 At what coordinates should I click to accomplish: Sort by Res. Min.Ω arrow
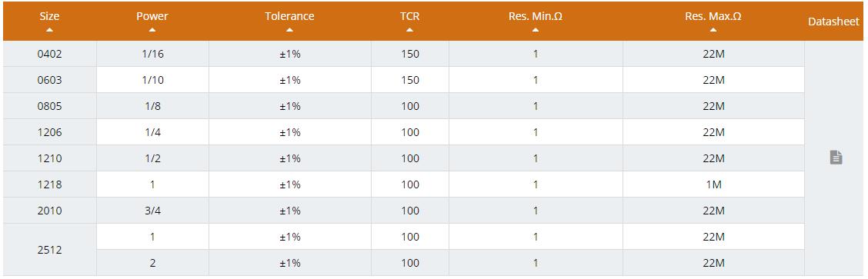point(536,30)
